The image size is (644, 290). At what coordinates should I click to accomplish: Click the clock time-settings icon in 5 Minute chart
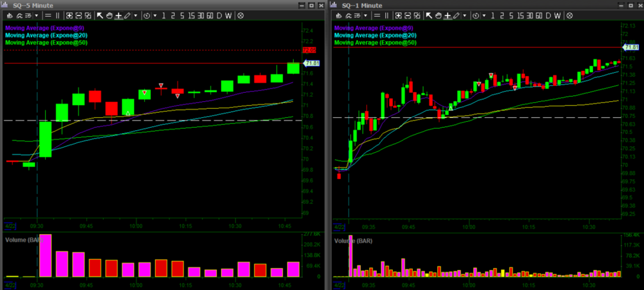[147, 15]
